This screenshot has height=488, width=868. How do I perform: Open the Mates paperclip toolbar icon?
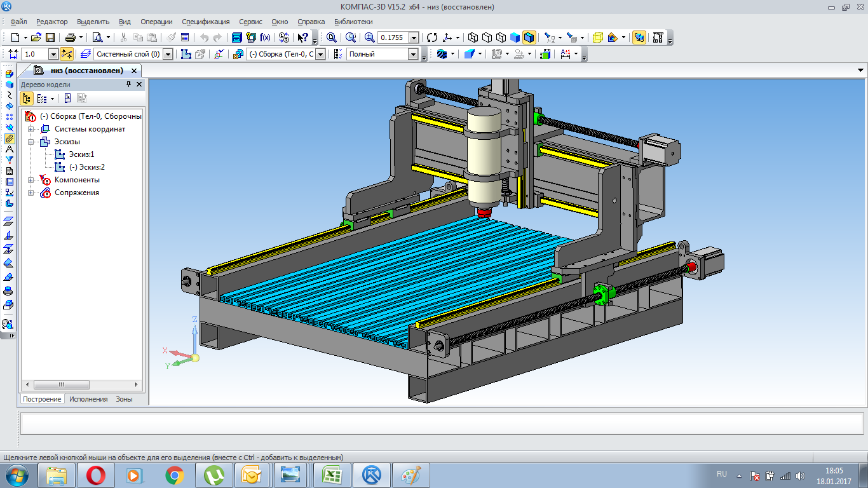9,138
